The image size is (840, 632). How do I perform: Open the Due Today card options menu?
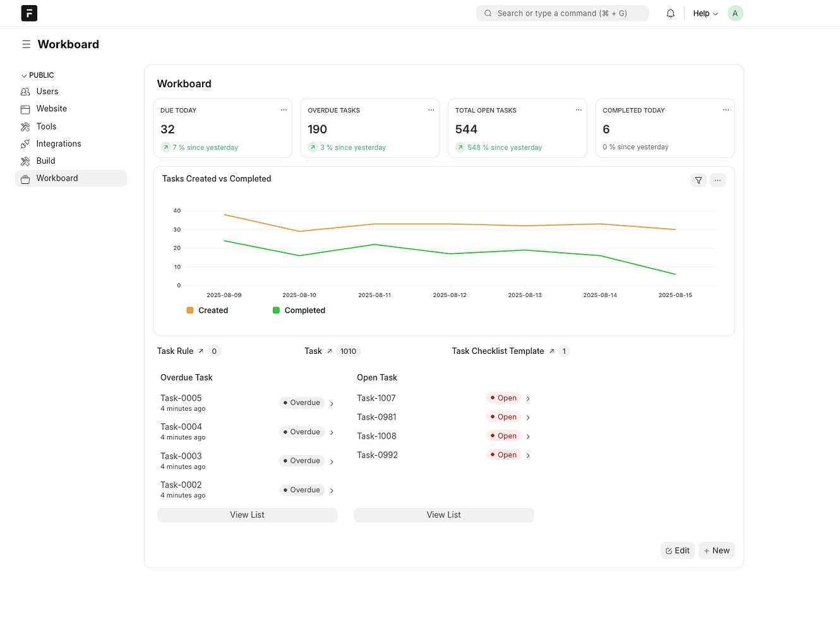click(x=284, y=109)
